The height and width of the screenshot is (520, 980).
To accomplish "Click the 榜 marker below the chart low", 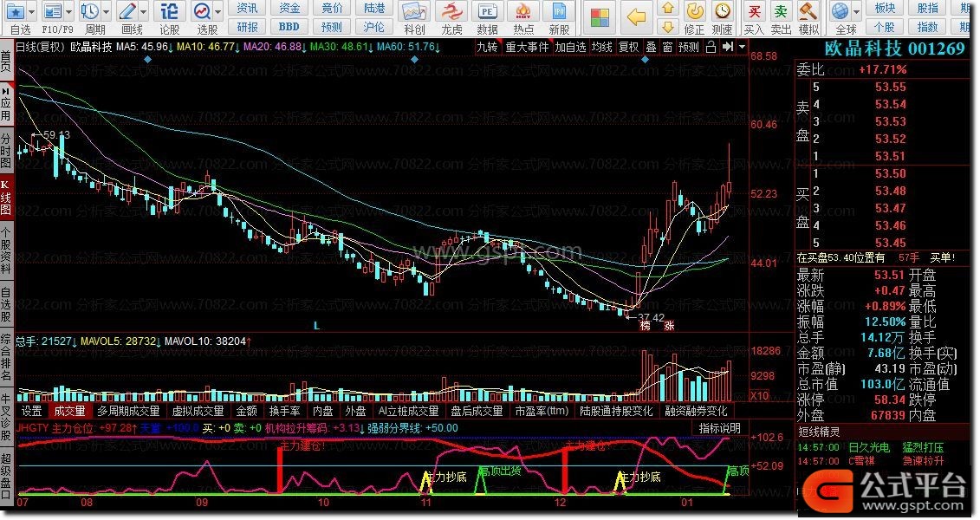I will pyautogui.click(x=645, y=326).
